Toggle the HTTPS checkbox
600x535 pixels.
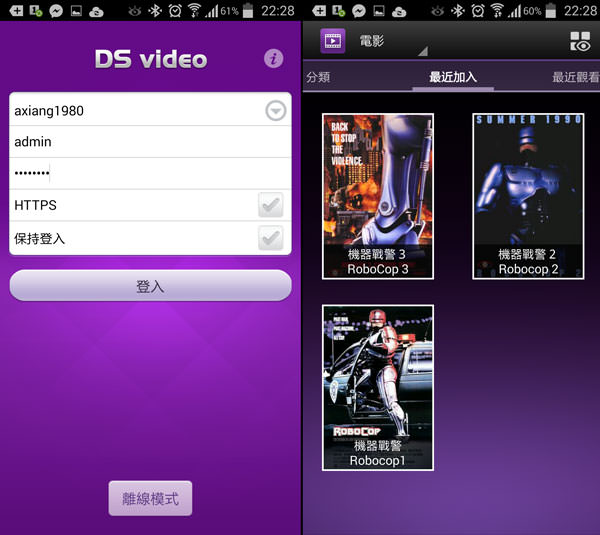[271, 205]
